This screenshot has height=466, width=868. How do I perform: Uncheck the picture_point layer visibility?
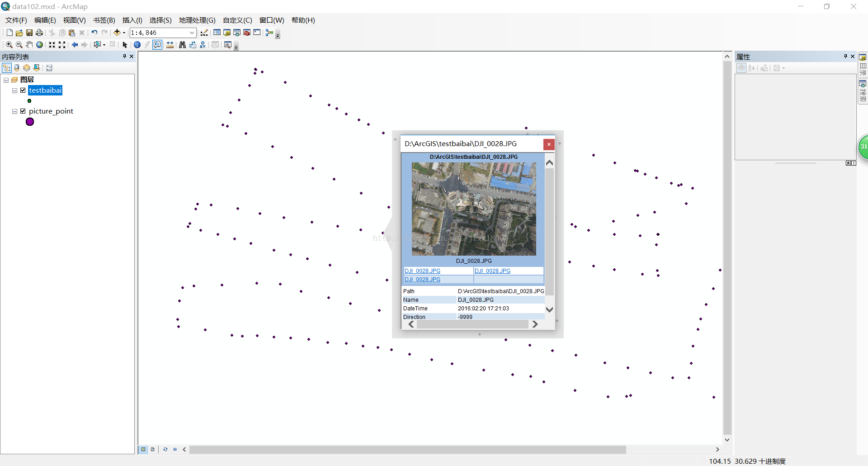point(23,111)
